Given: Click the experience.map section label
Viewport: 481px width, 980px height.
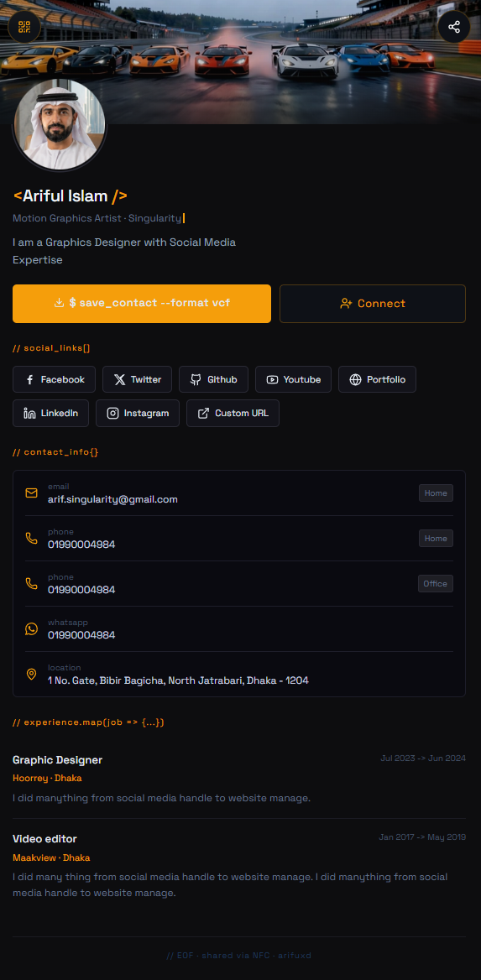Looking at the screenshot, I should coord(88,722).
